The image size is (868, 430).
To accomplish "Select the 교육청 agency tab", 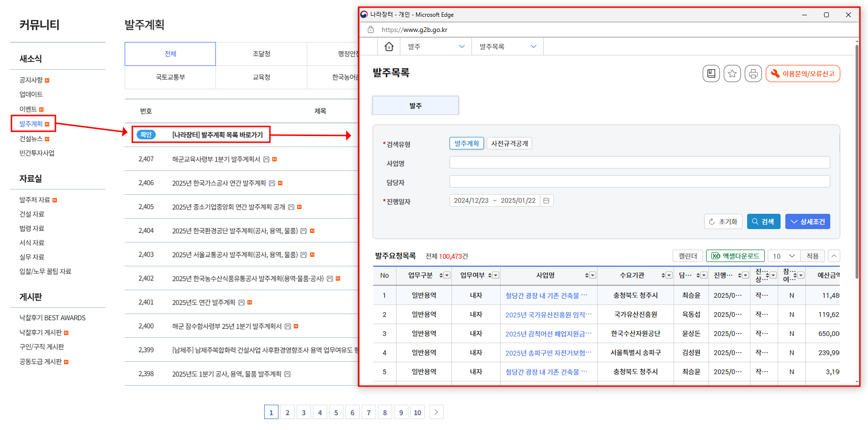I will (x=261, y=77).
